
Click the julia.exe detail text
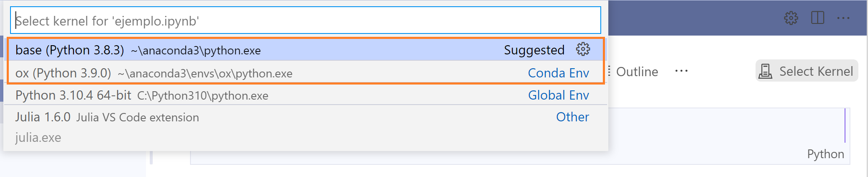pyautogui.click(x=38, y=138)
